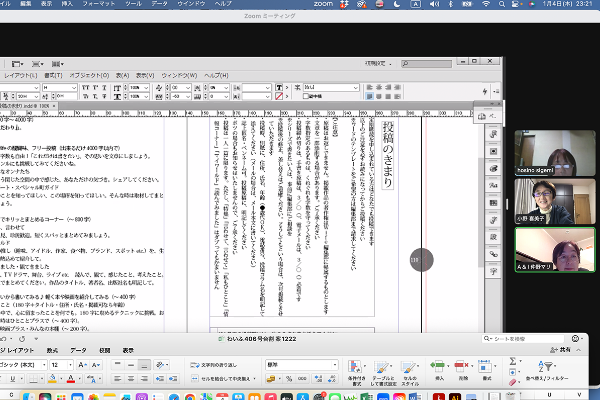Expand the セルを結合して中央揃え dropdown
Screen dimensions: 600x400
click(254, 381)
